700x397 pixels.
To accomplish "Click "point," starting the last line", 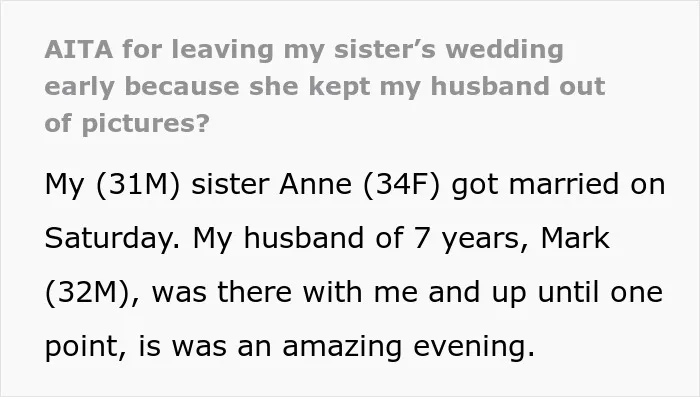I will coord(86,347).
